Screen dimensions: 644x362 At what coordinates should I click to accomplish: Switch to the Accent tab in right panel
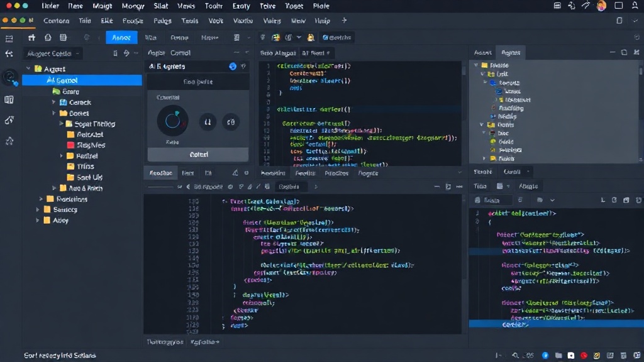(x=482, y=53)
